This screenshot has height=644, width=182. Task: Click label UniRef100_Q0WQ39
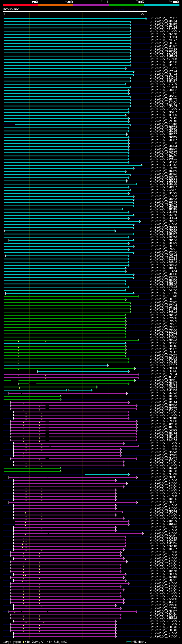coord(163,231)
